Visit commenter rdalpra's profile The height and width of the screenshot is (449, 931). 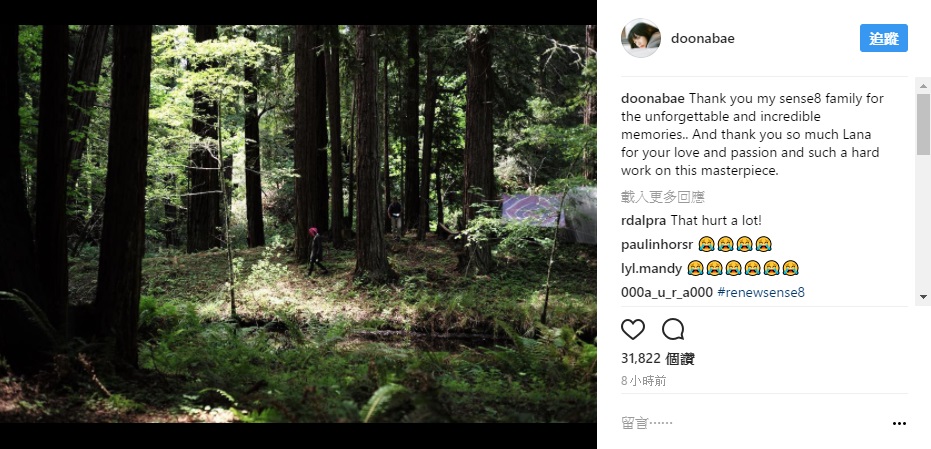coord(643,220)
